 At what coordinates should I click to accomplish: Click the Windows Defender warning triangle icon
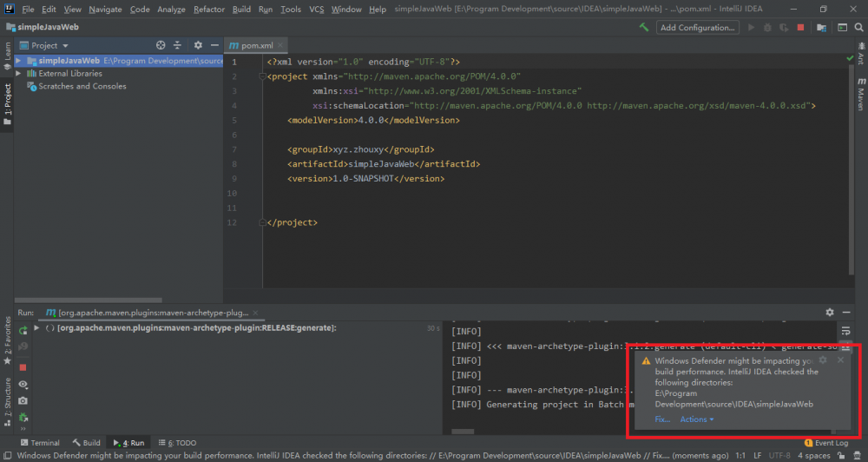[x=646, y=361]
